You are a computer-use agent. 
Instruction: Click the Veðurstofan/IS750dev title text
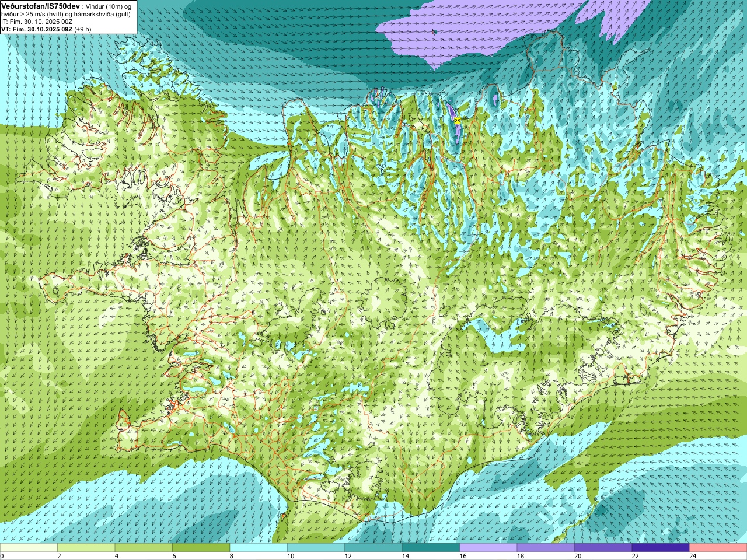point(41,5)
